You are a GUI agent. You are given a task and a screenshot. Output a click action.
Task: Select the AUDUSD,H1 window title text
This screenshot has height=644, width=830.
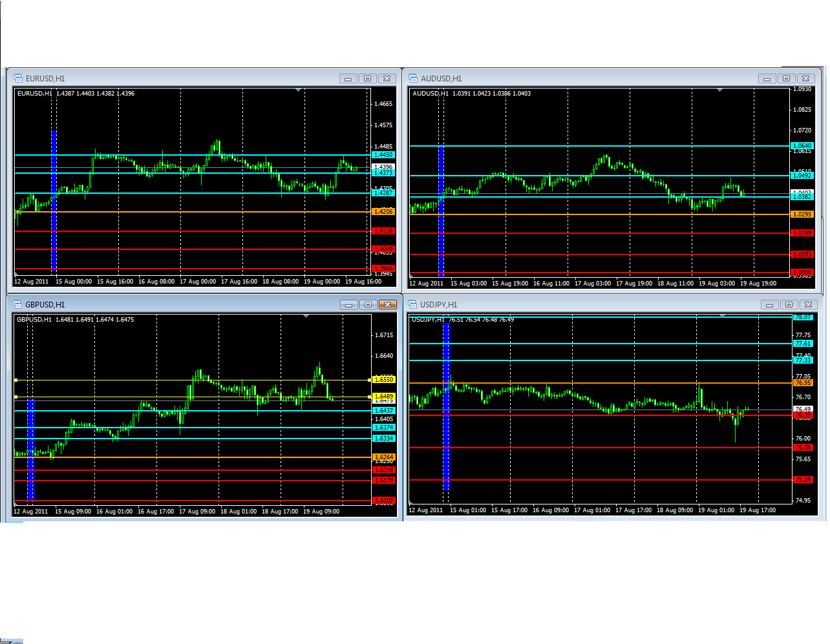[441, 79]
